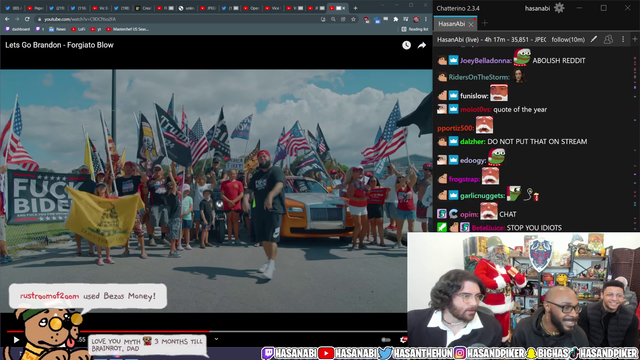This screenshot has height=360, width=640.
Task: Toggle video autoplay switch
Action: point(386,340)
